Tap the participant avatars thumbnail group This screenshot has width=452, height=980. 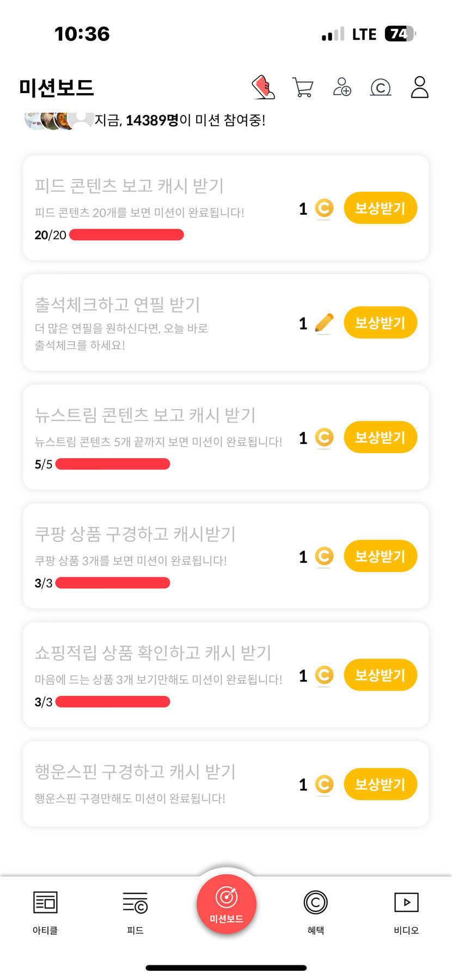pos(57,119)
